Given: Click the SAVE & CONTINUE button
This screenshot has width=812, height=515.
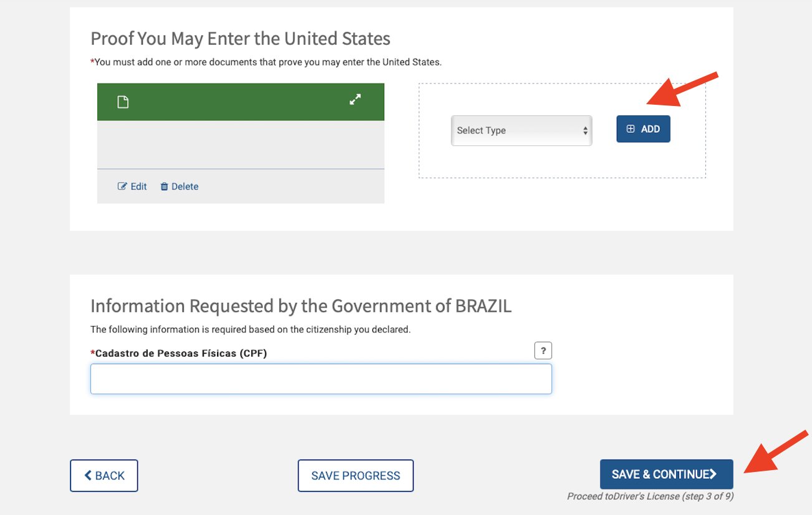Looking at the screenshot, I should (666, 474).
